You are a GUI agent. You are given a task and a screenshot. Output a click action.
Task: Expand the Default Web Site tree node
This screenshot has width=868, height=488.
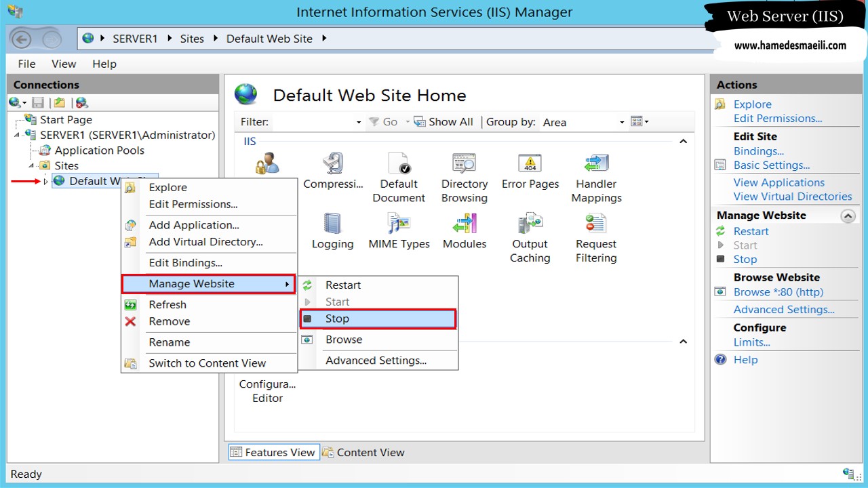click(x=45, y=181)
